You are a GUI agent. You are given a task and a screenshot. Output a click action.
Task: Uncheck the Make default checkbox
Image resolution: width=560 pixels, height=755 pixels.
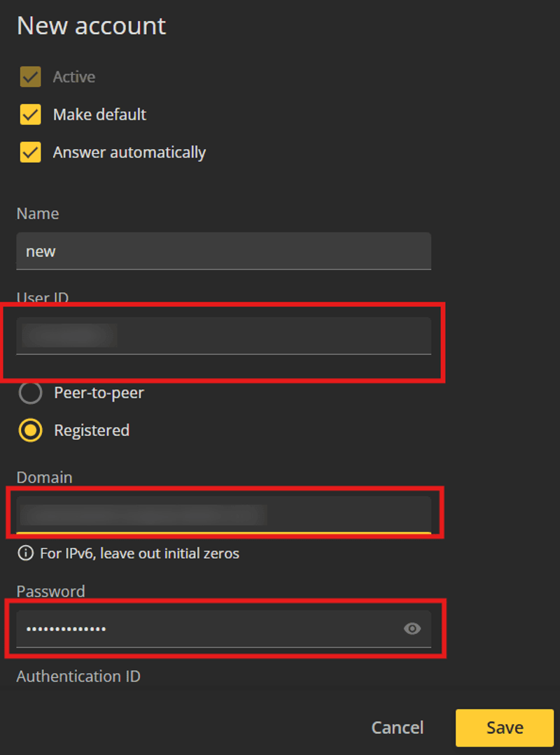pyautogui.click(x=30, y=115)
